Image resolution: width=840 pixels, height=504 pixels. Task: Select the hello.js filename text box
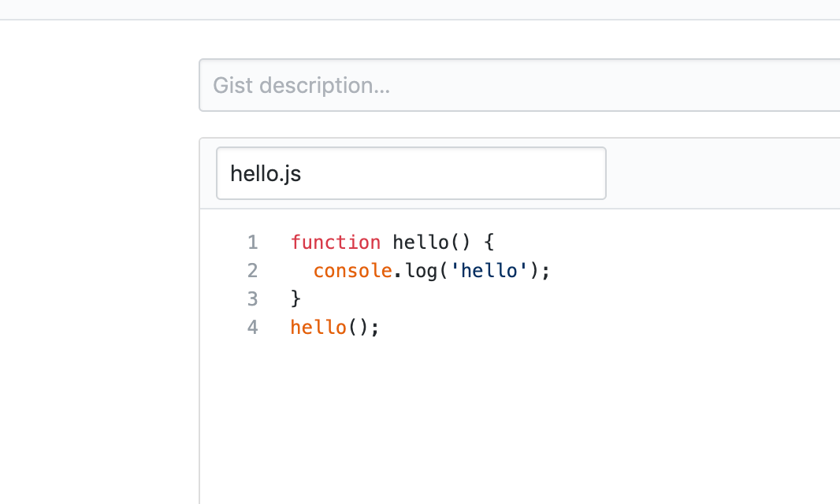[411, 172]
